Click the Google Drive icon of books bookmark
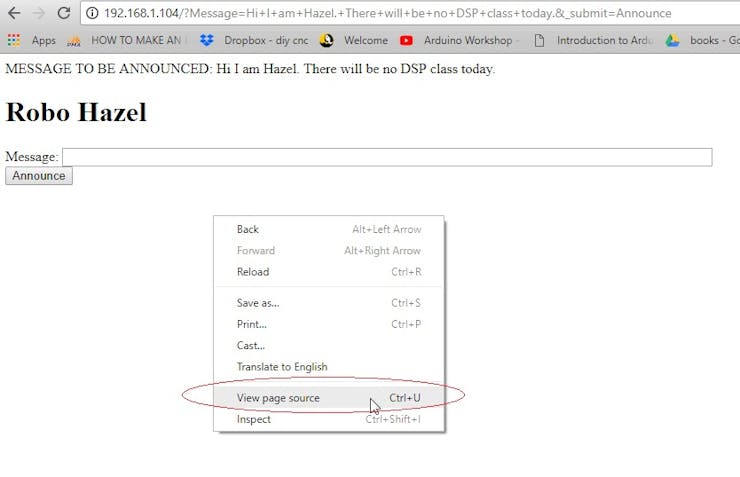 pyautogui.click(x=673, y=41)
